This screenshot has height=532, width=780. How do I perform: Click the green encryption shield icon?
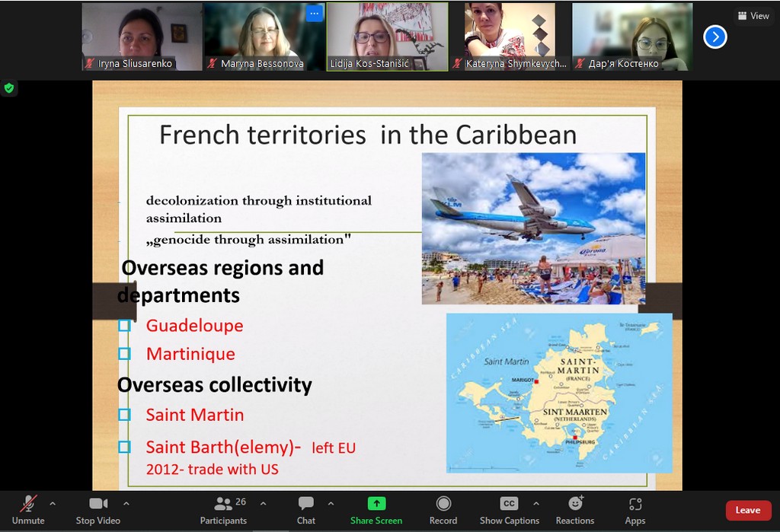[9, 88]
